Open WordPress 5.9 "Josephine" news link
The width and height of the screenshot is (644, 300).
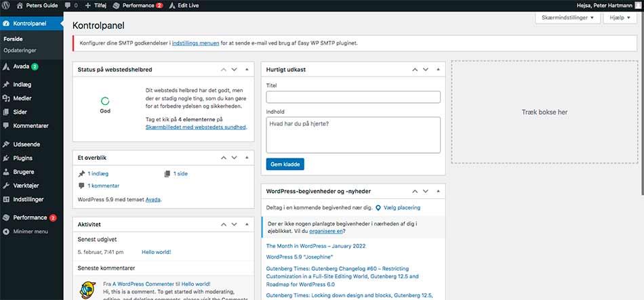[300, 257]
